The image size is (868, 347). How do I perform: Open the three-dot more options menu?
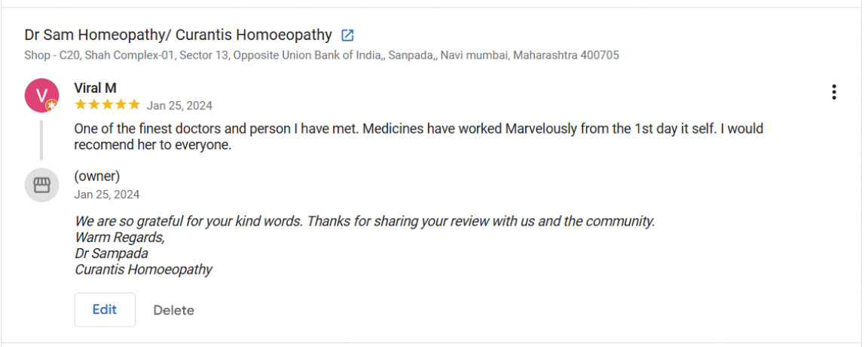833,92
